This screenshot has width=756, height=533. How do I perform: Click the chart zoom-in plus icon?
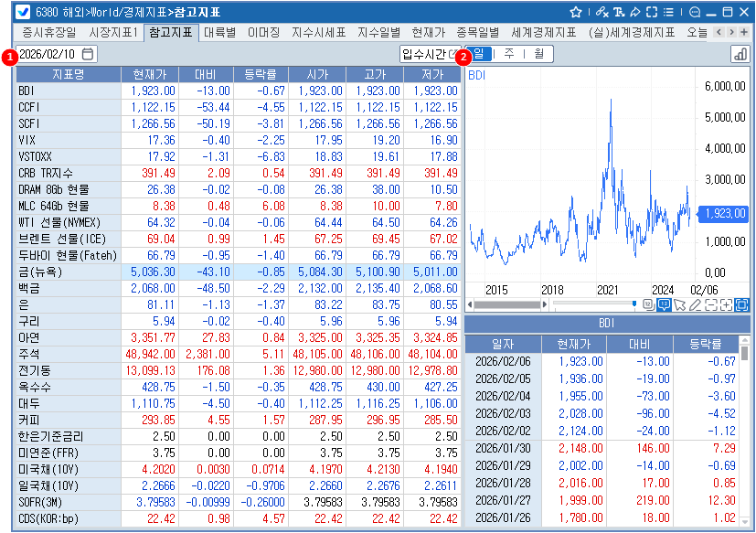(726, 304)
